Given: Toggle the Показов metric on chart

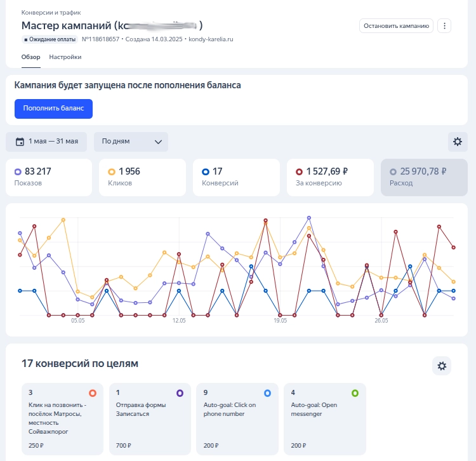Looking at the screenshot, I should pyautogui.click(x=48, y=177).
